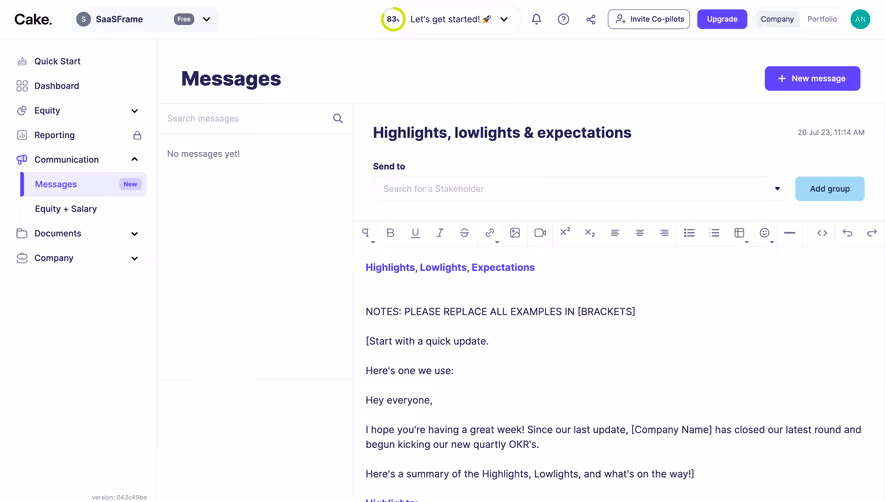Apply superscript formatting
This screenshot has width=885, height=502.
coord(565,232)
